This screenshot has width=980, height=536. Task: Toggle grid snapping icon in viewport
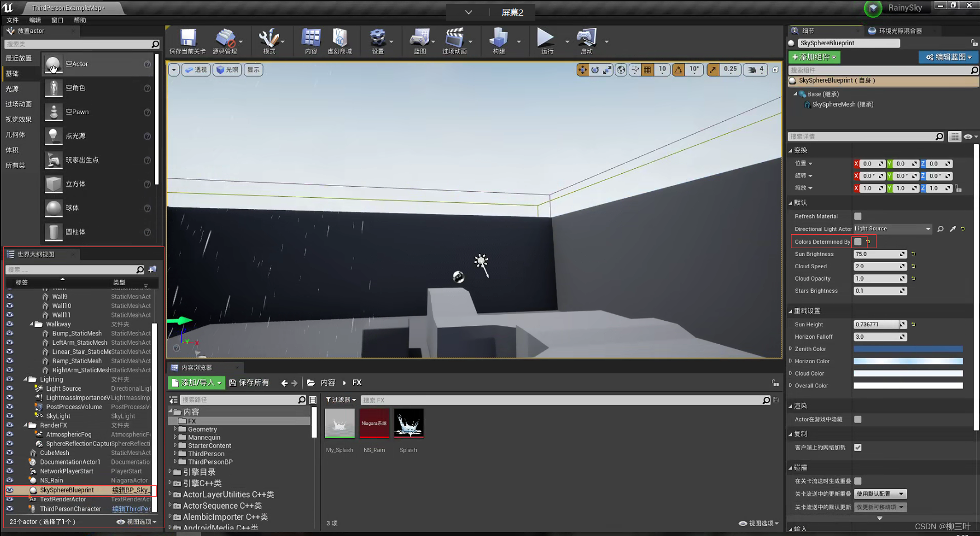tap(647, 70)
